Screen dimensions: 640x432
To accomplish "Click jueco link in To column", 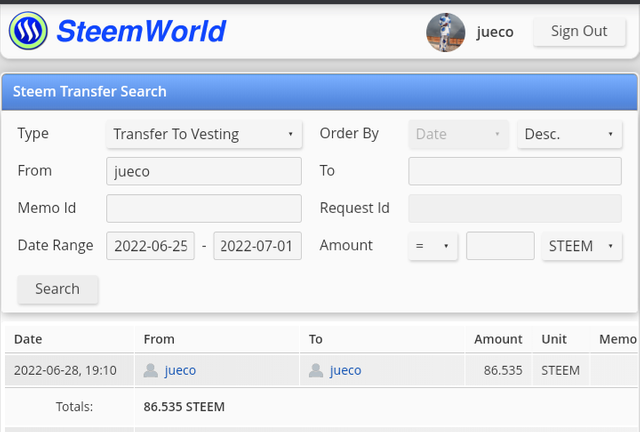I will pos(345,370).
